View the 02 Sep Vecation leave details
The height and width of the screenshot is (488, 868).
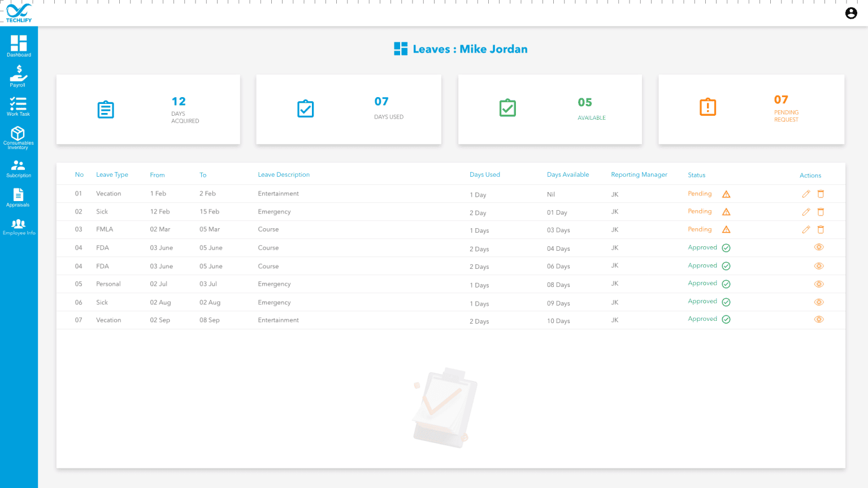(818, 320)
